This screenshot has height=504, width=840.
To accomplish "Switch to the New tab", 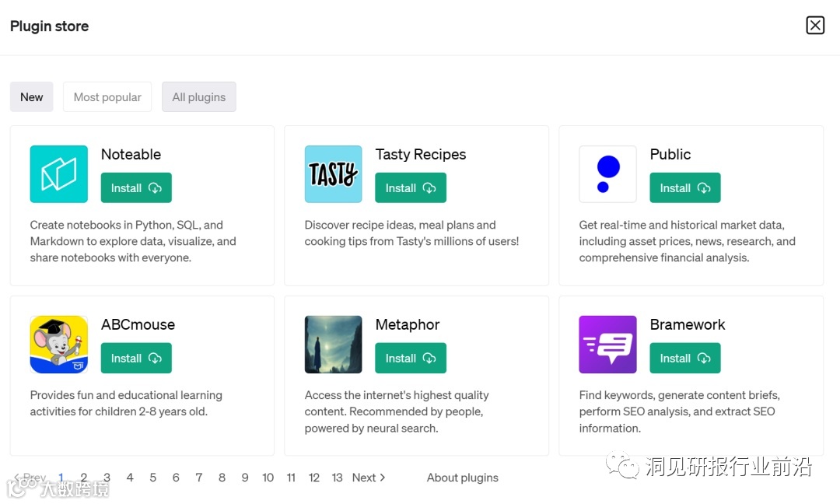I will (x=32, y=97).
